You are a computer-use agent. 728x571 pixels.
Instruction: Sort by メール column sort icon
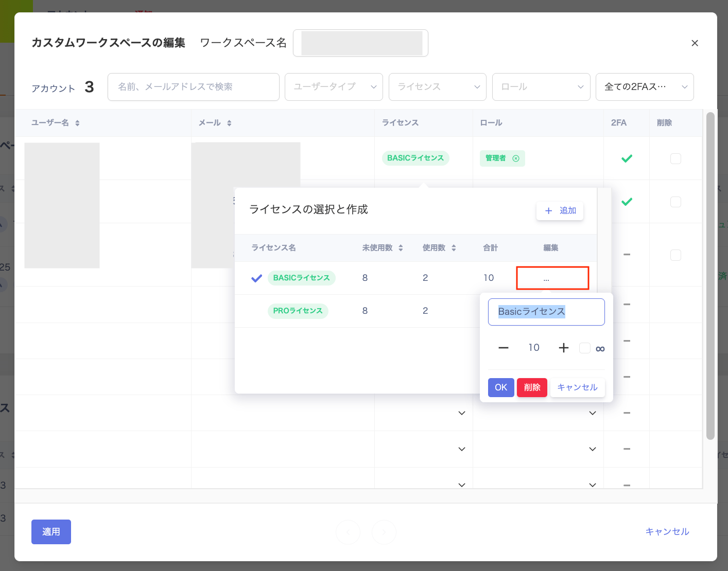[x=229, y=123]
